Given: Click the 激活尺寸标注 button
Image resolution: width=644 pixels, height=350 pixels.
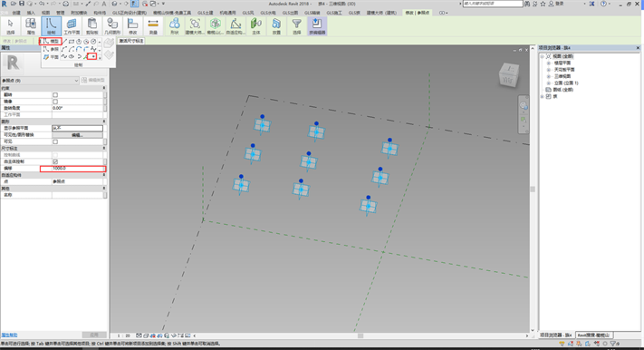Looking at the screenshot, I should click(x=131, y=41).
